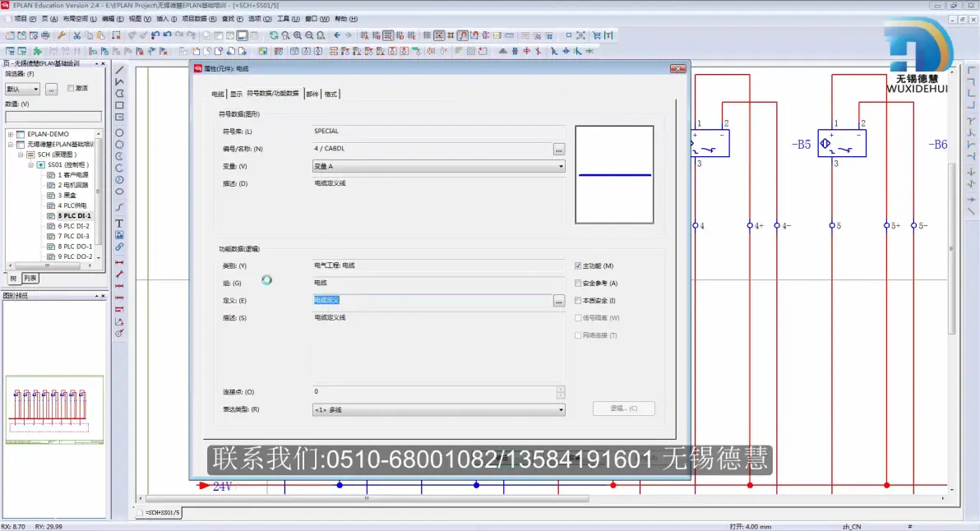
Task: Open the 项目数据 menu
Action: (x=199, y=19)
